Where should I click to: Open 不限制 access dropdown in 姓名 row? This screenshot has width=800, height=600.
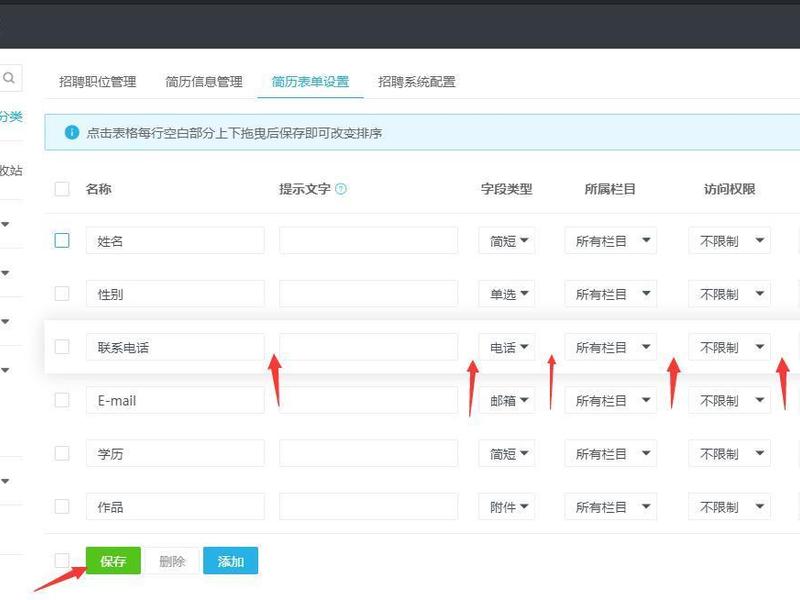[730, 241]
